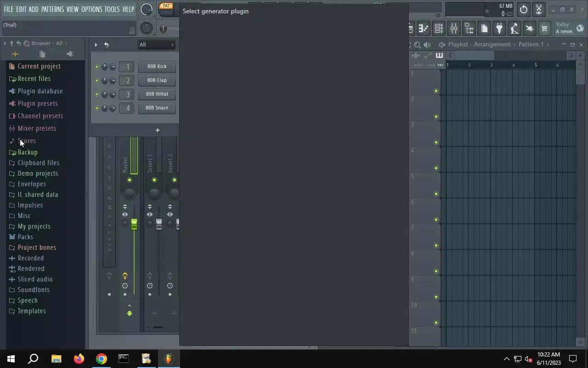
Task: Click the project picker pages icon
Action: tap(484, 29)
